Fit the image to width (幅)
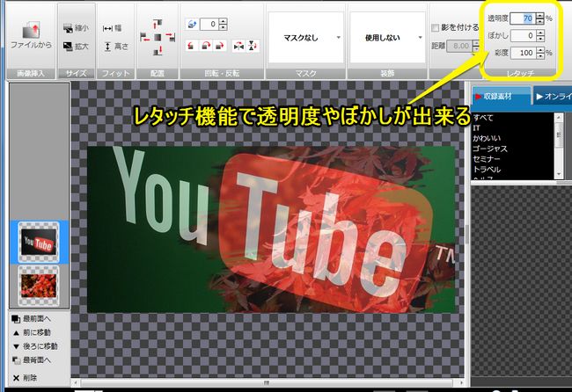572x392 pixels. tap(113, 28)
